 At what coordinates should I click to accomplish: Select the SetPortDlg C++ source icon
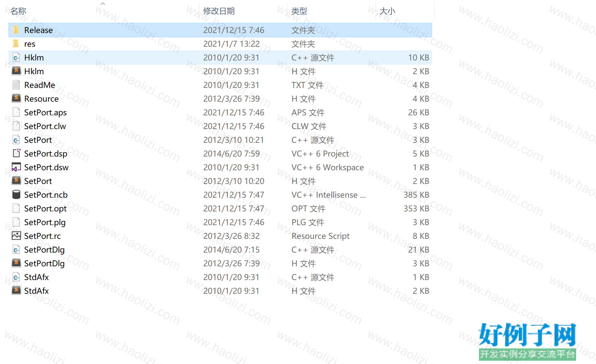click(x=16, y=250)
